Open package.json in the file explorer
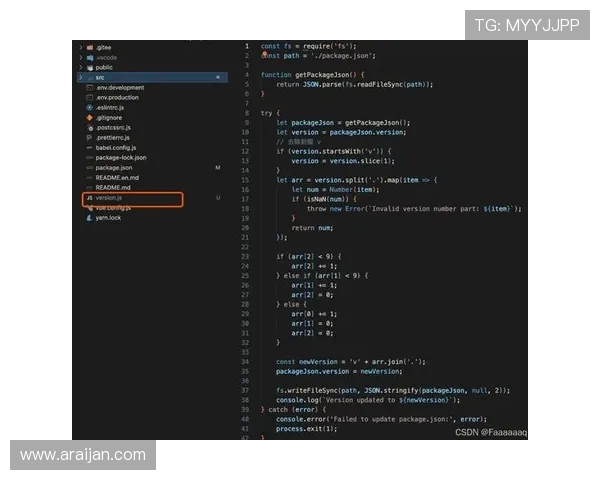 (113, 167)
